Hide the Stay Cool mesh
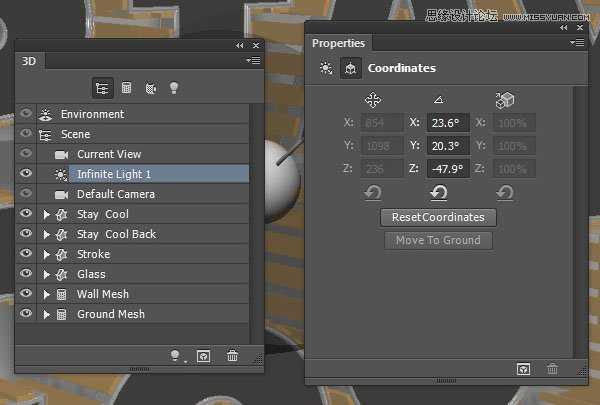600x405 pixels. [26, 213]
